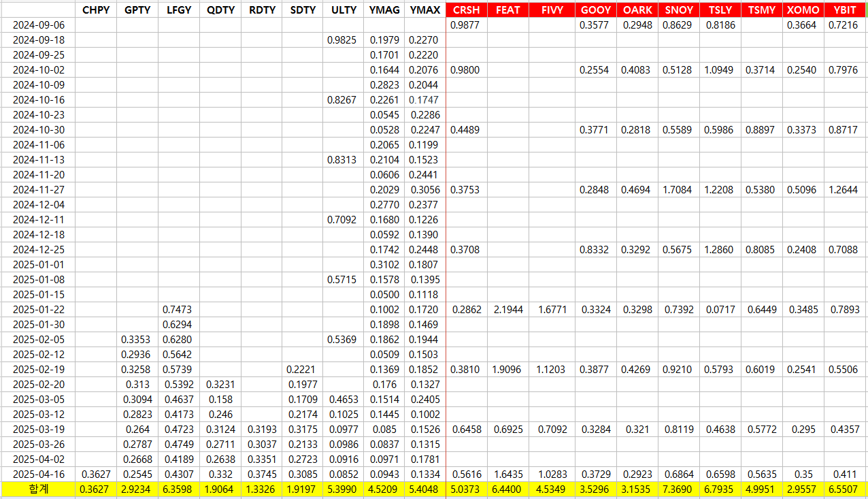Click the YMAG column header
The height and width of the screenshot is (499, 868).
384,10
